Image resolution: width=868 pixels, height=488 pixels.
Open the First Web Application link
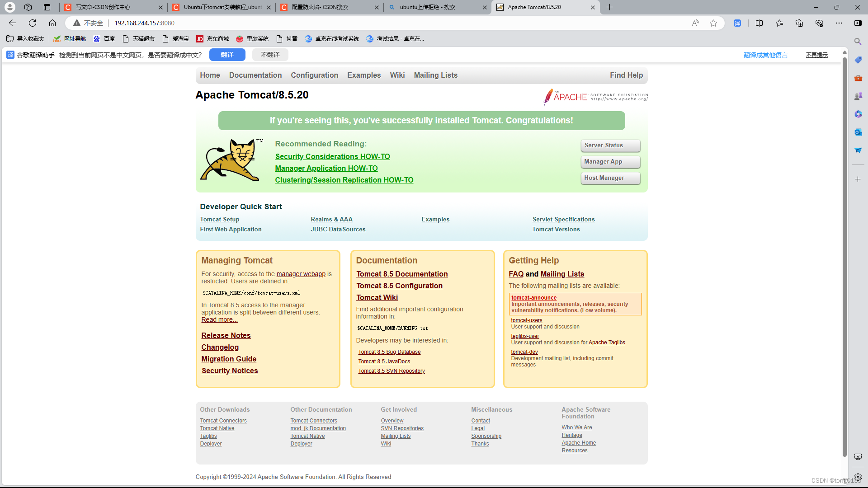231,230
